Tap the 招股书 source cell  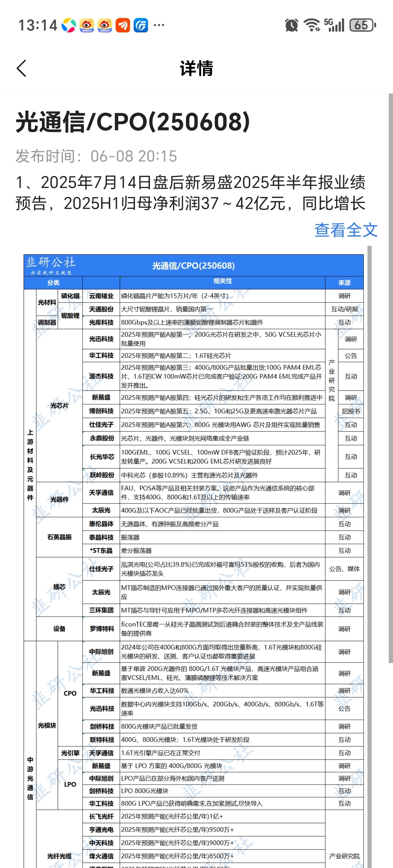point(351,411)
